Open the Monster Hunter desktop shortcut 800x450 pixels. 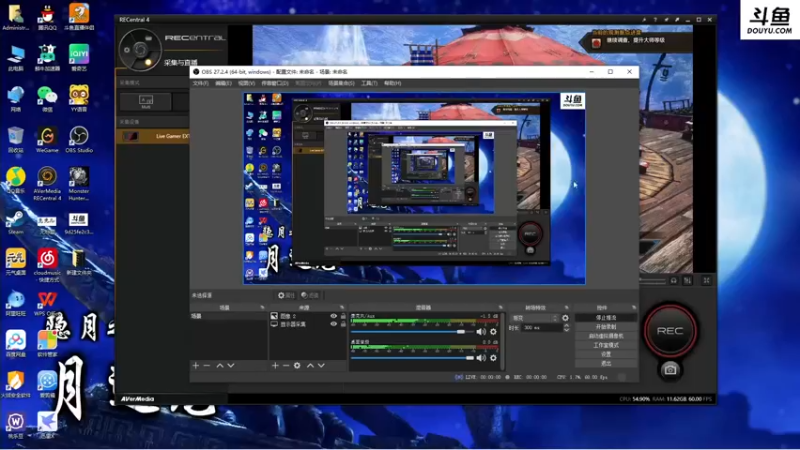[79, 184]
